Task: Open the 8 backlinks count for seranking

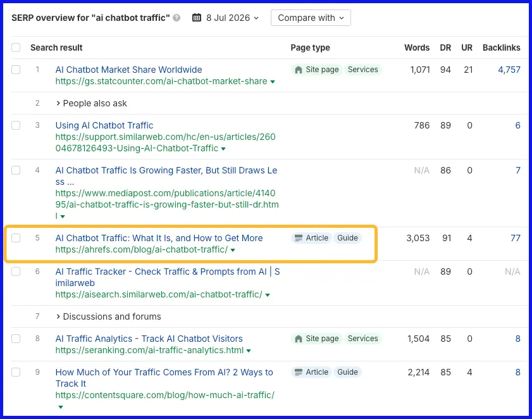Action: click(517, 339)
